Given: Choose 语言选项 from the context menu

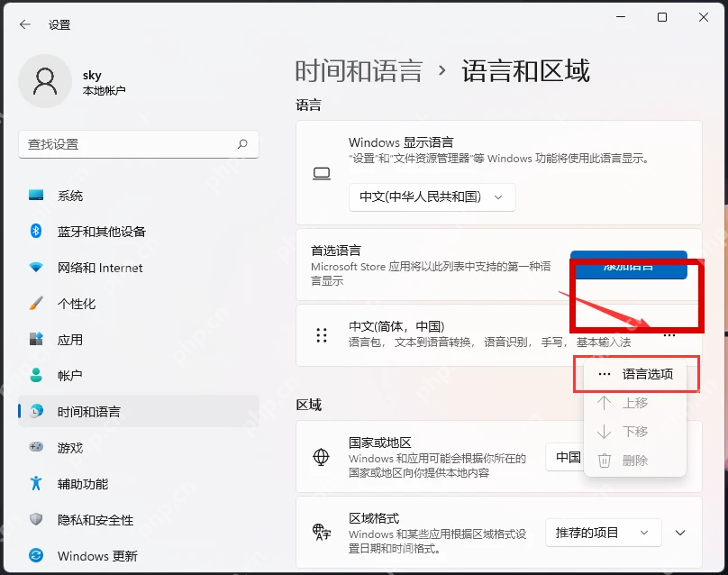Looking at the screenshot, I should (635, 374).
